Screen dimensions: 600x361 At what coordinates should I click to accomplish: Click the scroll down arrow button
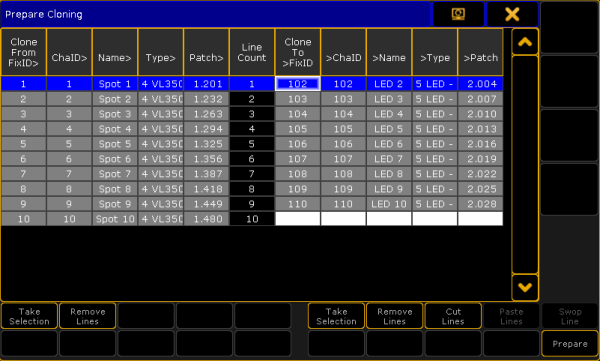(x=525, y=287)
